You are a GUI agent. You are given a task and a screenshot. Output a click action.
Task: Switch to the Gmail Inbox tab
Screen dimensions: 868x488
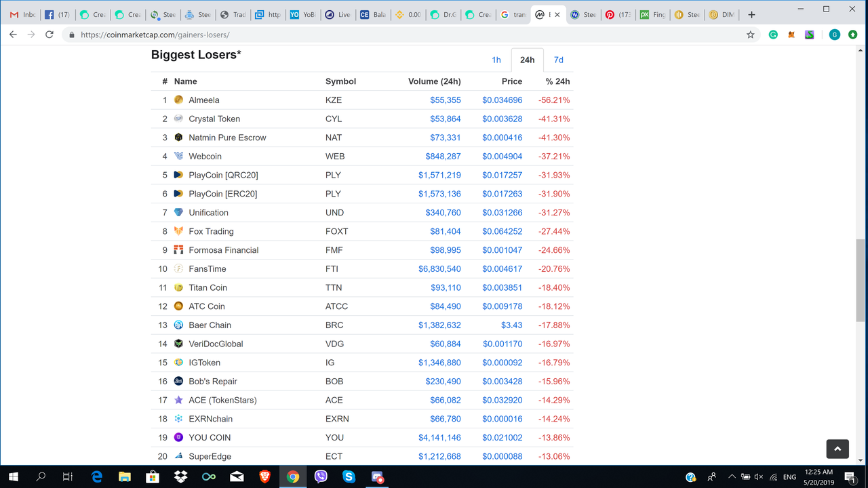tap(22, 14)
